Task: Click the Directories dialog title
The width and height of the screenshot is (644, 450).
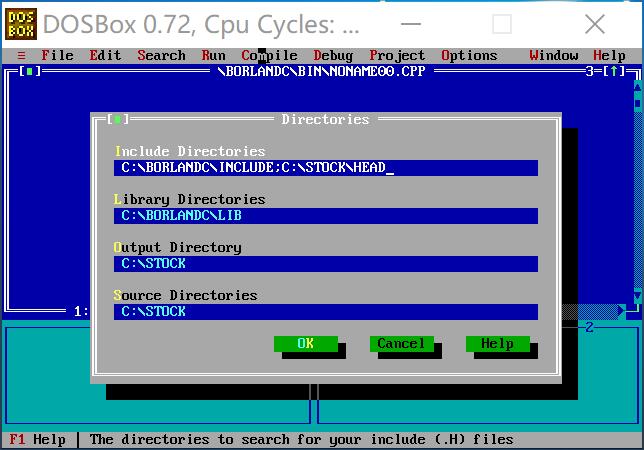Action: 325,119
